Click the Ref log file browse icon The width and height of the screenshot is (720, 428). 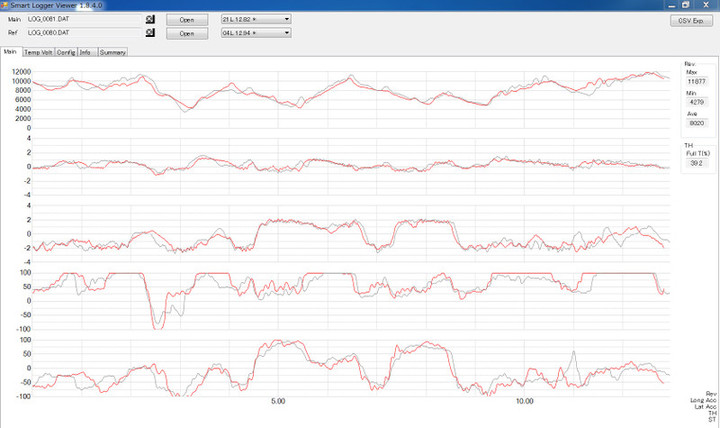(150, 33)
